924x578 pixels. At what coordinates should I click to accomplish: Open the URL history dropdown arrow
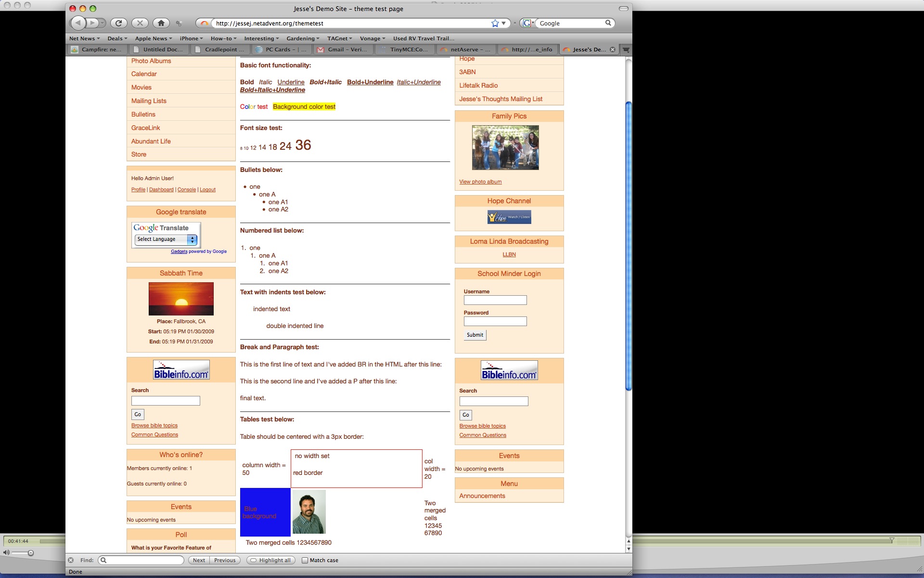(x=504, y=23)
